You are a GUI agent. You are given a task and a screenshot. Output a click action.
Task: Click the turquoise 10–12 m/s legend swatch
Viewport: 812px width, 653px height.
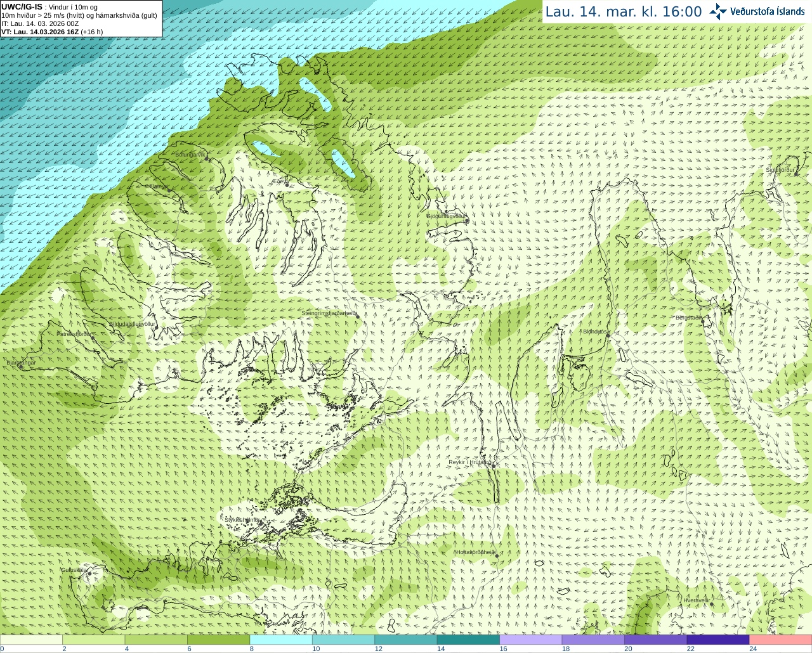tap(343, 639)
